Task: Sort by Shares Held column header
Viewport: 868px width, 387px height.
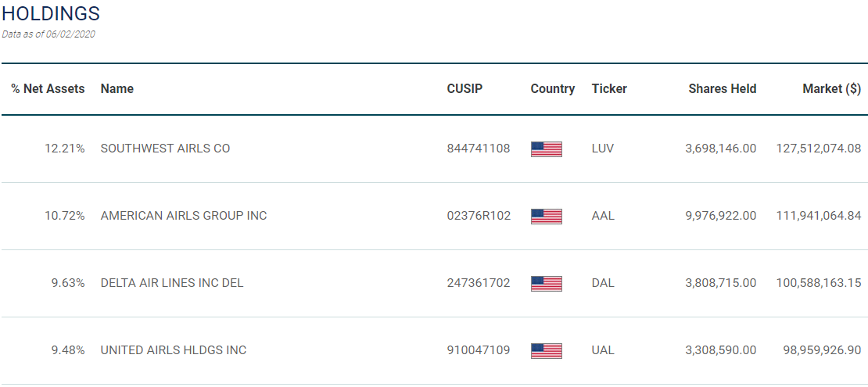Action: tap(722, 89)
